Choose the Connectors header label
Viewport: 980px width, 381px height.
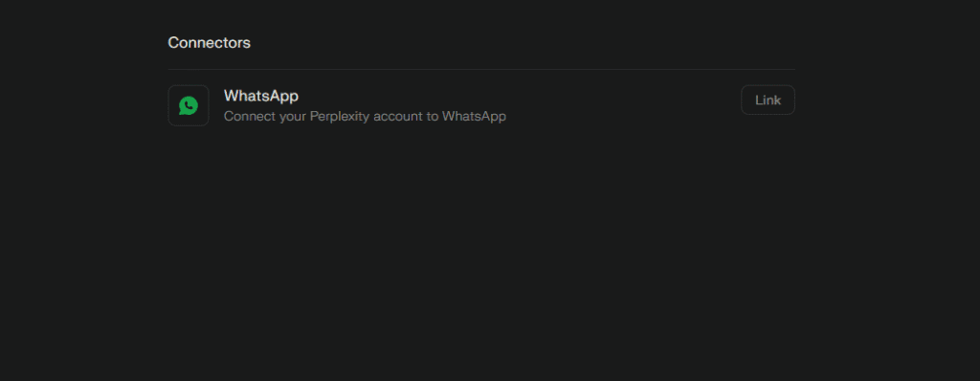(210, 42)
